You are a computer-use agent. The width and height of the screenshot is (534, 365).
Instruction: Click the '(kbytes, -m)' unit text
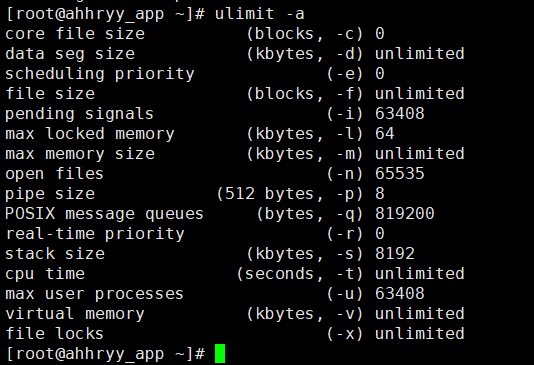tap(305, 154)
